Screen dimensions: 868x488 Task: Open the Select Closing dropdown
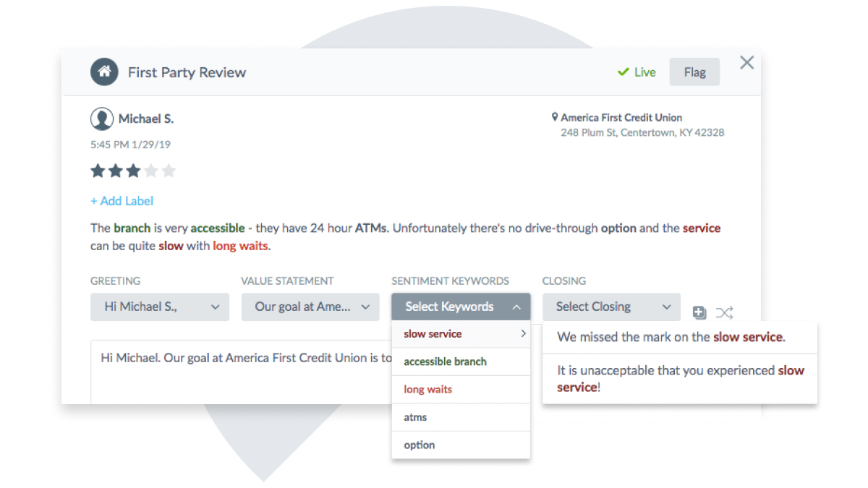click(x=611, y=307)
